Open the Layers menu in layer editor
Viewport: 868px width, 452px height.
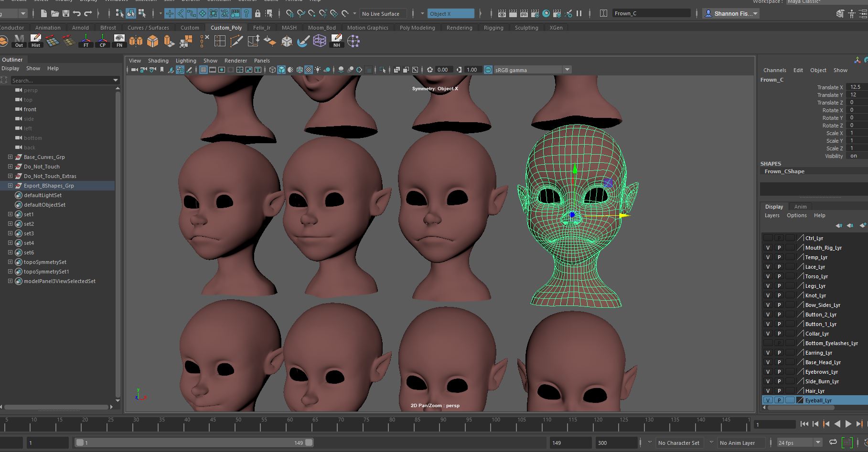pos(772,215)
